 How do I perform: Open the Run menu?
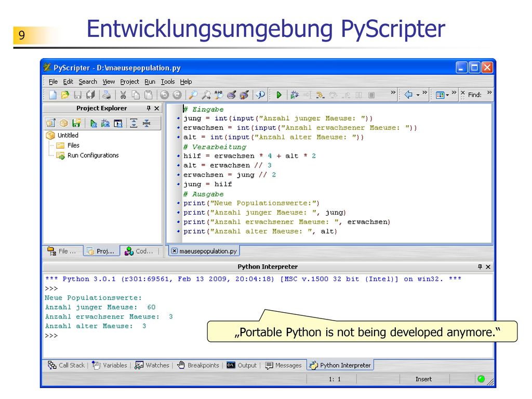pos(150,82)
